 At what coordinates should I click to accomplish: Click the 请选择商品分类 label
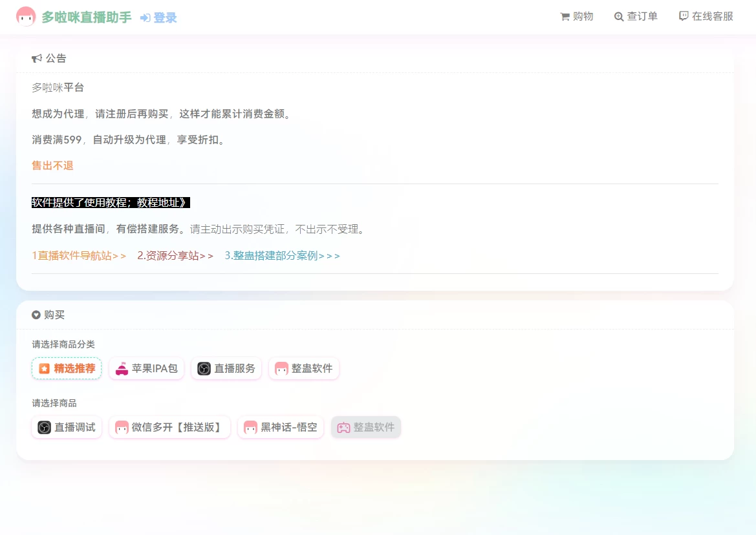pyautogui.click(x=63, y=344)
